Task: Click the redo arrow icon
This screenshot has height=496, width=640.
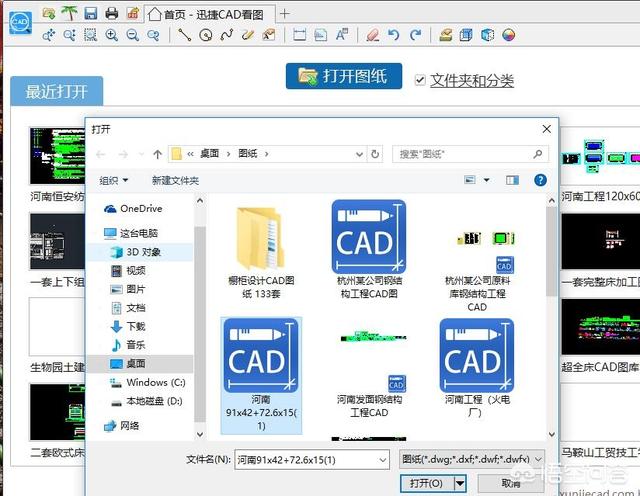Action: click(415, 35)
